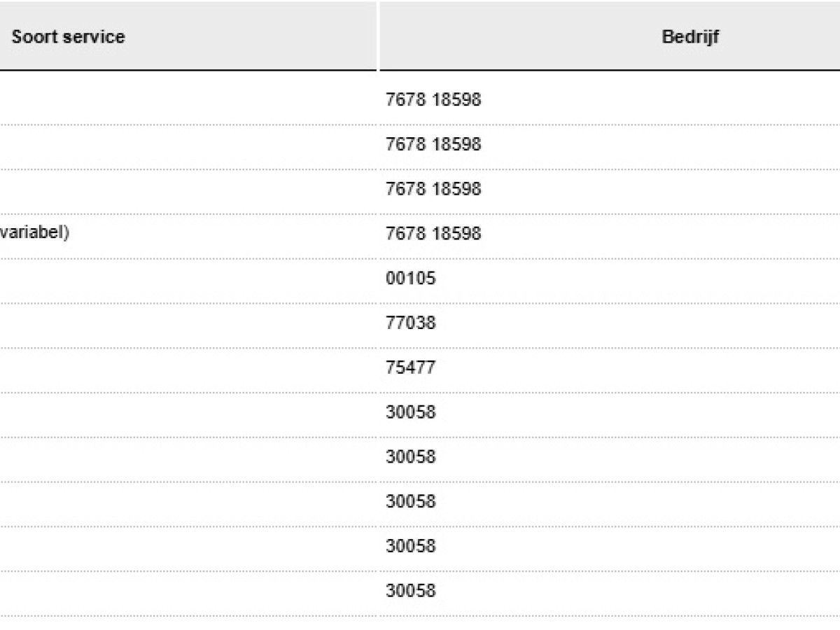Select the 75477 Bedrijf cell
840x630 pixels.
coord(410,367)
